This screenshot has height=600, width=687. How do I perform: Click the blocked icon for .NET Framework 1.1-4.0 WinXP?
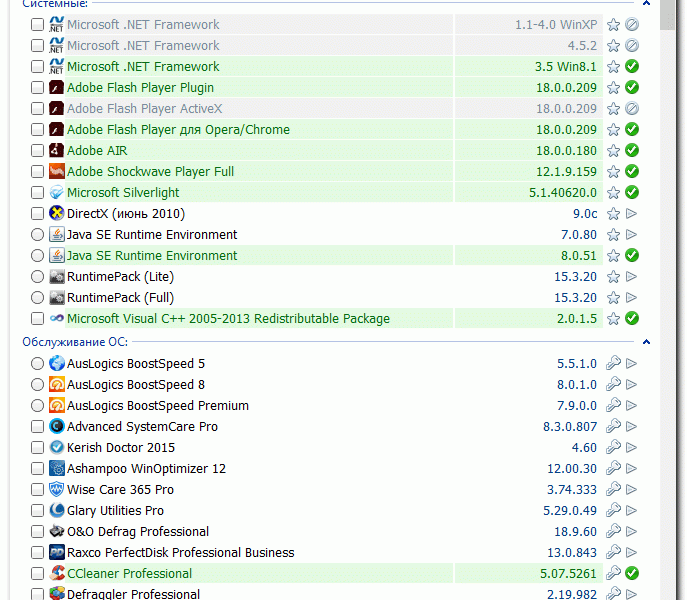click(x=632, y=25)
